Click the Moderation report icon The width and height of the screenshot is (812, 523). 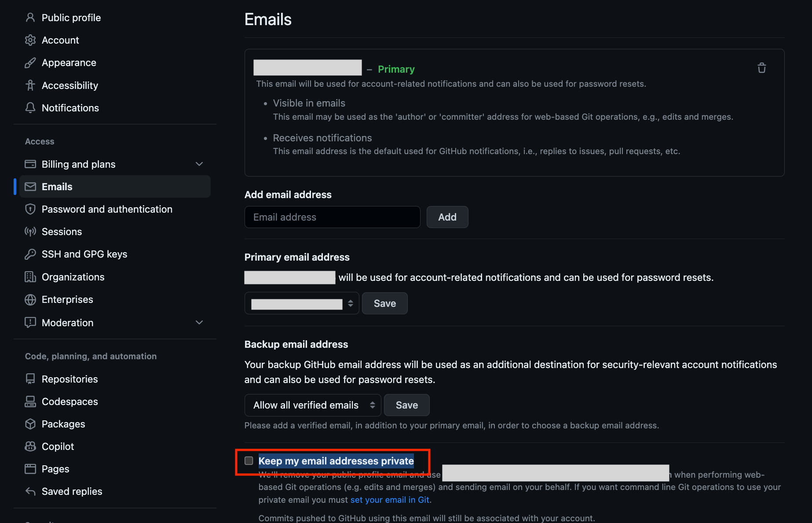click(30, 323)
